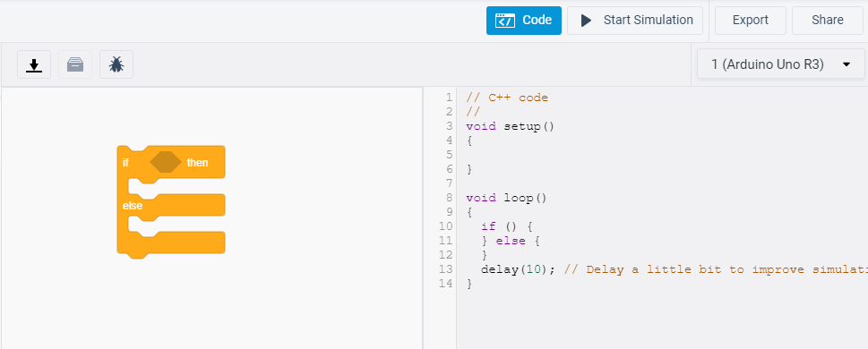The width and height of the screenshot is (868, 349).
Task: Click Start Simulation button
Action: click(x=635, y=21)
